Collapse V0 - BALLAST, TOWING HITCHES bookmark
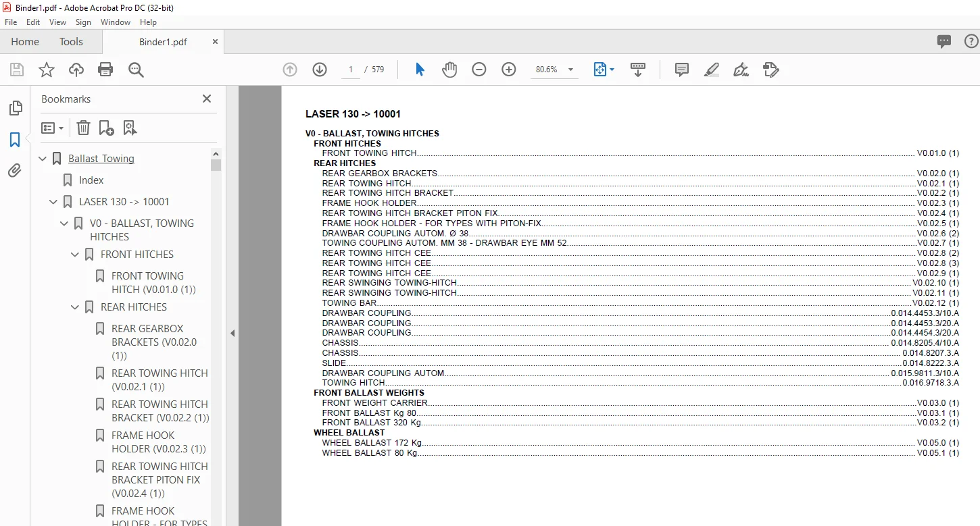 65,223
